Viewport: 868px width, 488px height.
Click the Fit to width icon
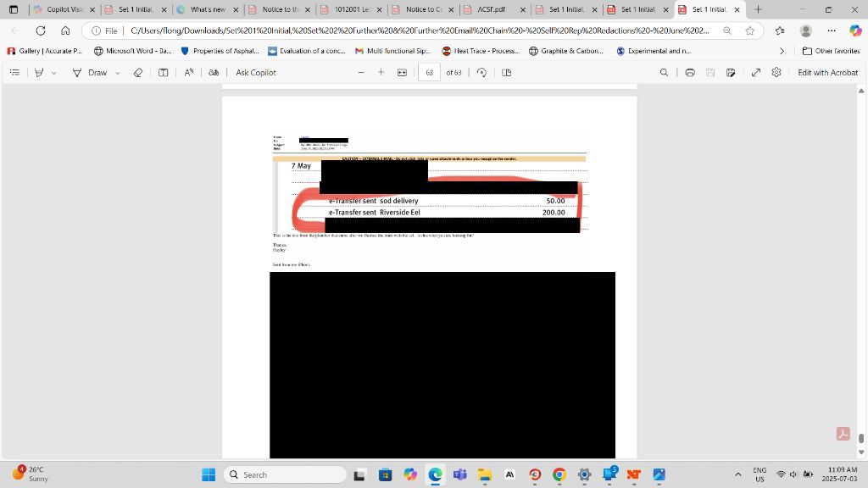(403, 73)
